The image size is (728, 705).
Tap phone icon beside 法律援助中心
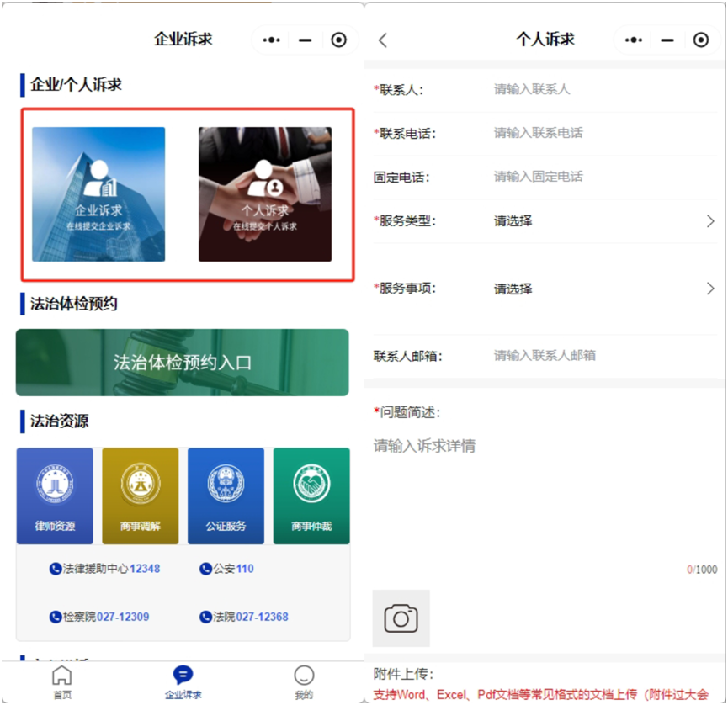tap(56, 569)
